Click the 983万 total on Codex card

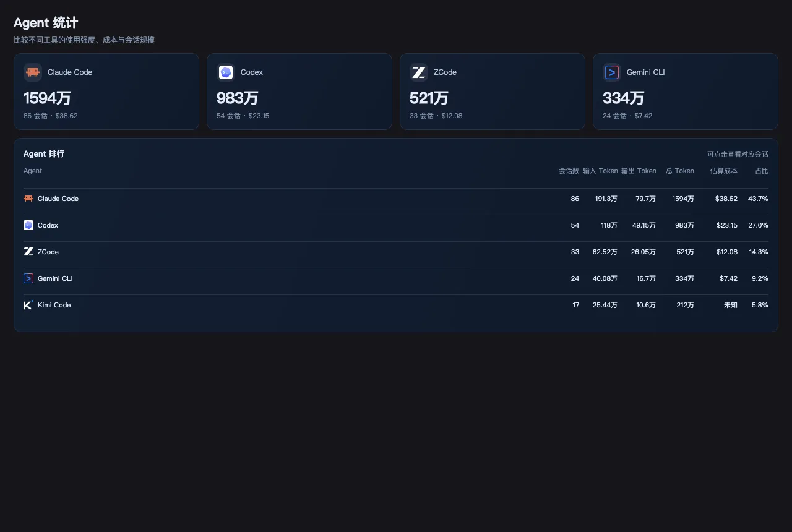238,98
